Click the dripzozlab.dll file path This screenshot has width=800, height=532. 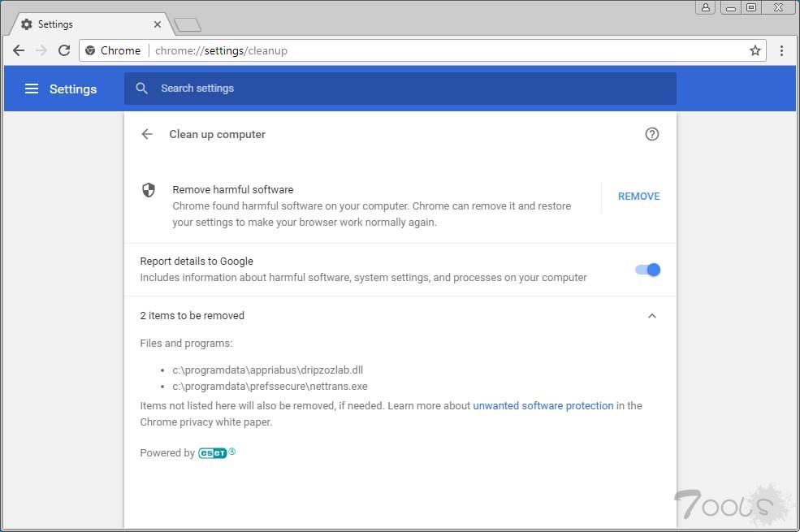click(x=268, y=370)
